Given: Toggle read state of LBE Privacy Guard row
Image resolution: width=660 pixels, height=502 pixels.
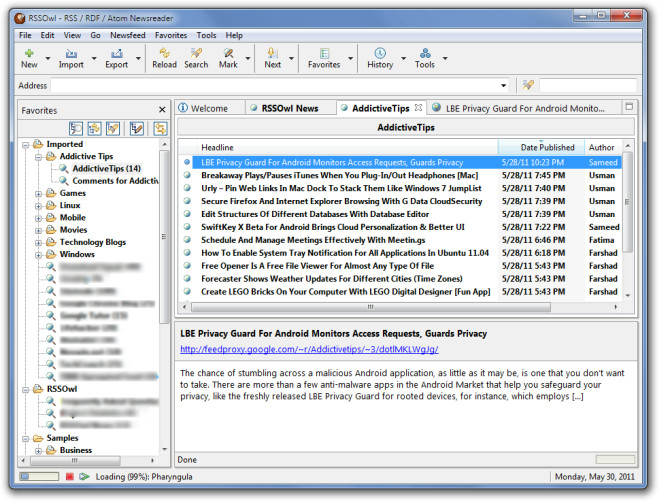Looking at the screenshot, I should pos(187,162).
